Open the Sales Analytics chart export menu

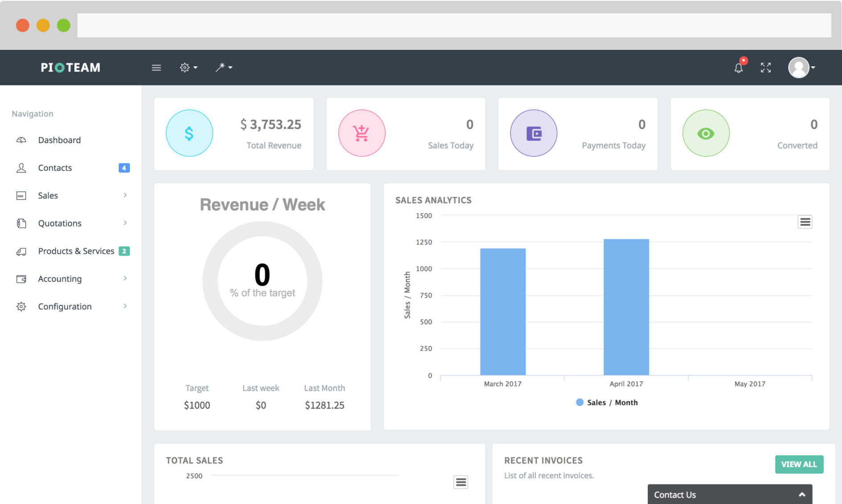[x=805, y=222]
